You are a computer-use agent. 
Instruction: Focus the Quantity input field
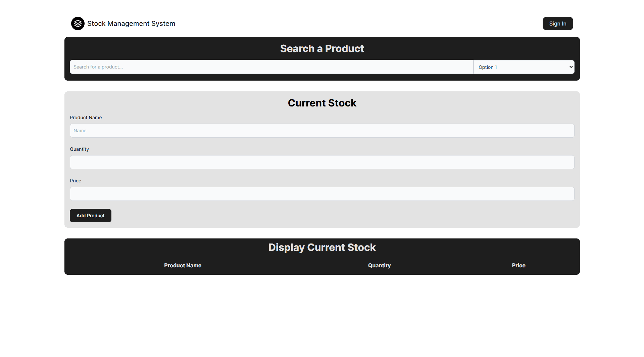click(322, 162)
